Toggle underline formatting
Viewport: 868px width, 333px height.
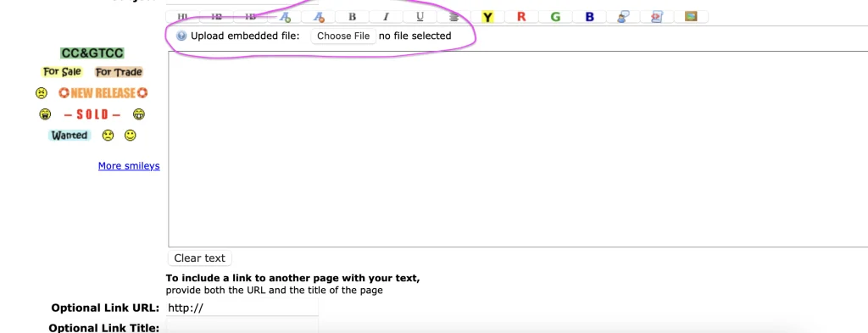[x=420, y=17]
